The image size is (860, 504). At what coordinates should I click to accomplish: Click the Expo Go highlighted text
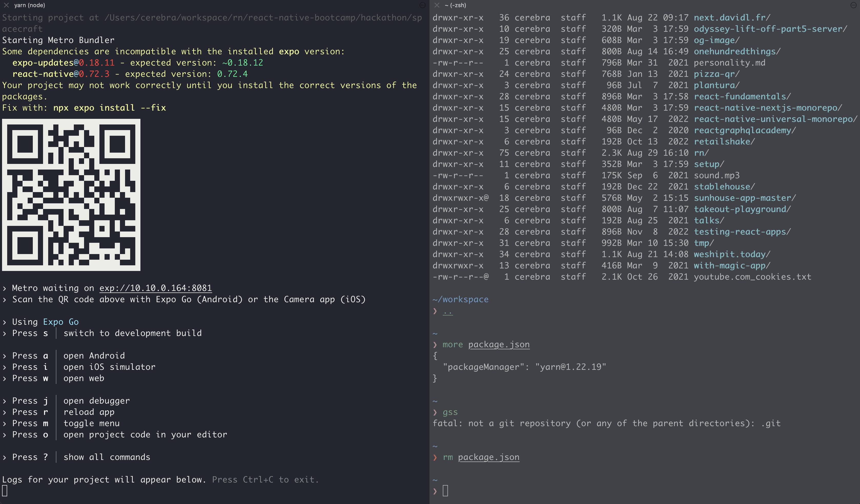click(61, 322)
